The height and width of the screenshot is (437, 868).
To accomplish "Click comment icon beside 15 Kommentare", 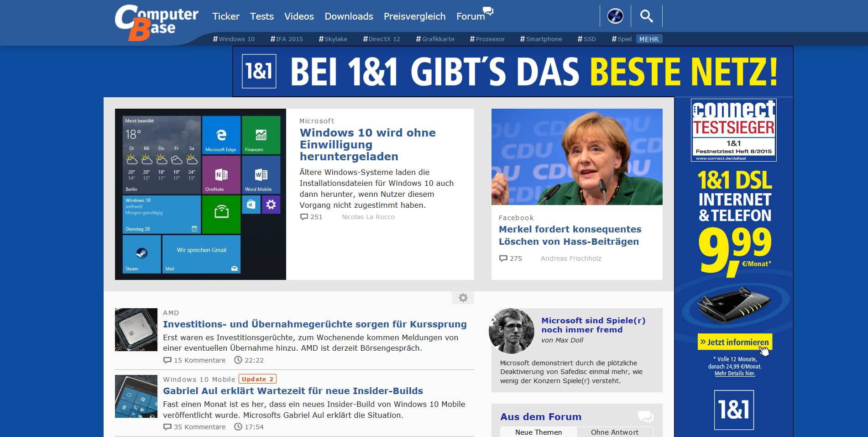I will coord(167,360).
